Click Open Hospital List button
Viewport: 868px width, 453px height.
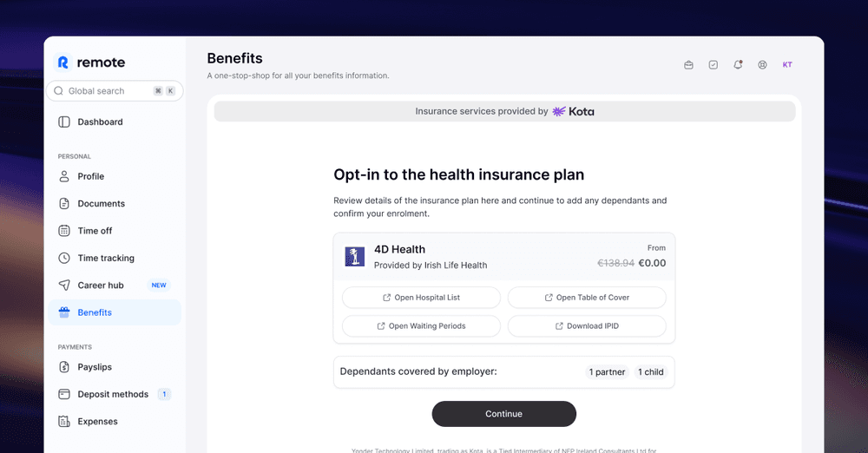pyautogui.click(x=421, y=298)
